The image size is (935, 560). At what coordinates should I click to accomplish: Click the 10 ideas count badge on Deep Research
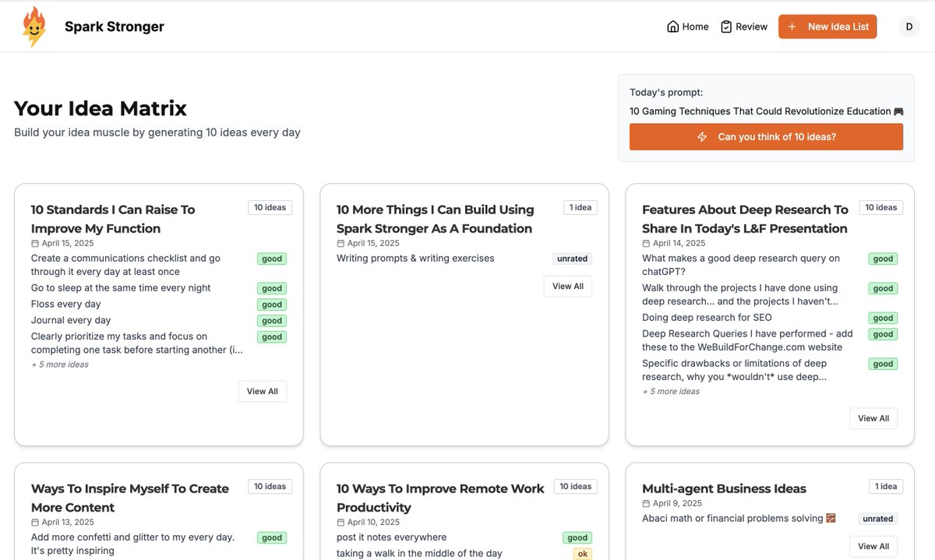tap(881, 207)
